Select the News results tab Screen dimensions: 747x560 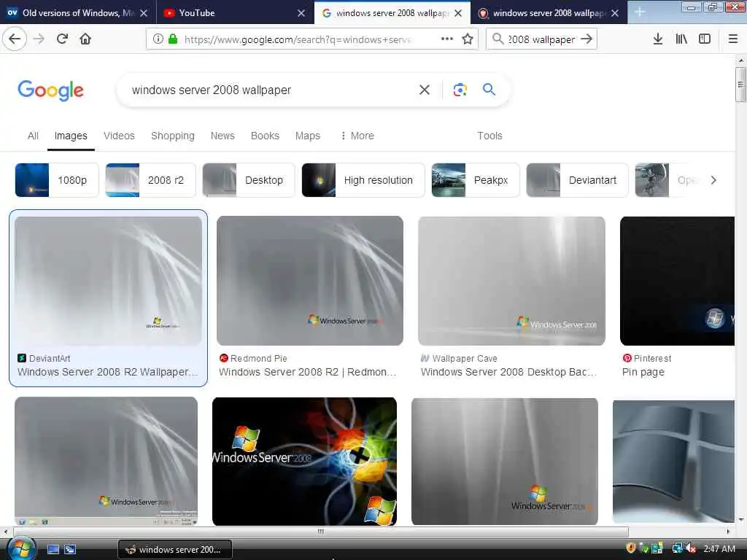[x=222, y=136]
